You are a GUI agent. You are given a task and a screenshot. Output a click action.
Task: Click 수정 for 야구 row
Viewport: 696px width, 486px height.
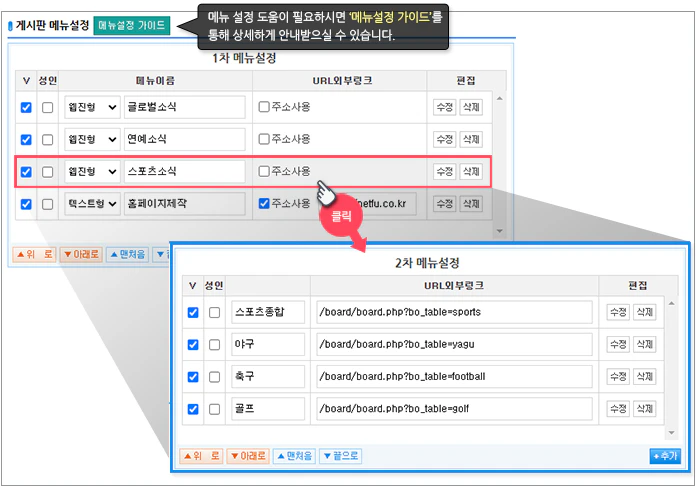pos(618,344)
